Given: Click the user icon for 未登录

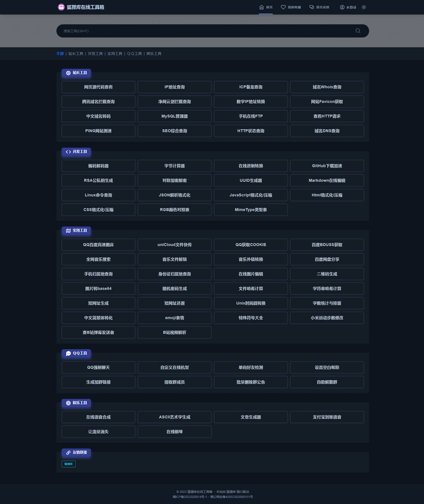Looking at the screenshot, I should tap(342, 7).
